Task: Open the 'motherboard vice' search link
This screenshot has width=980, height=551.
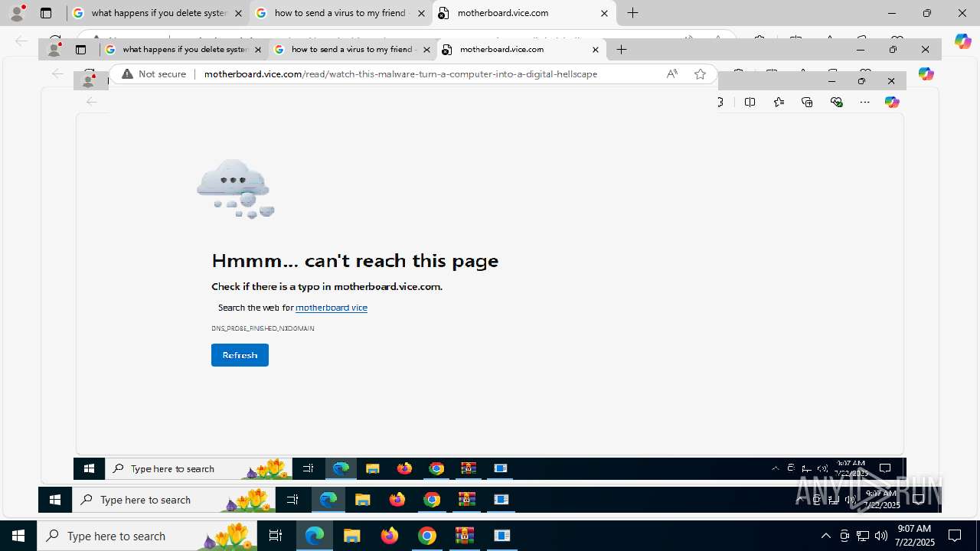Action: [x=332, y=308]
